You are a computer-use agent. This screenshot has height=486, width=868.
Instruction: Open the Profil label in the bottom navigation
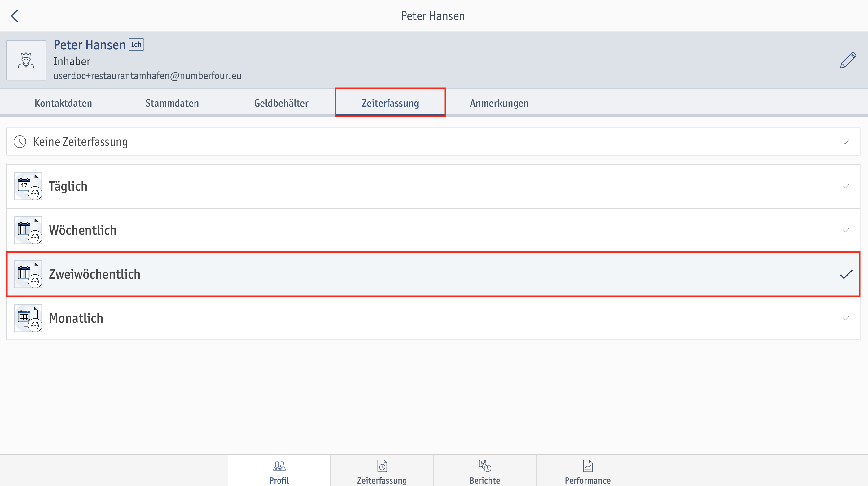click(x=279, y=480)
